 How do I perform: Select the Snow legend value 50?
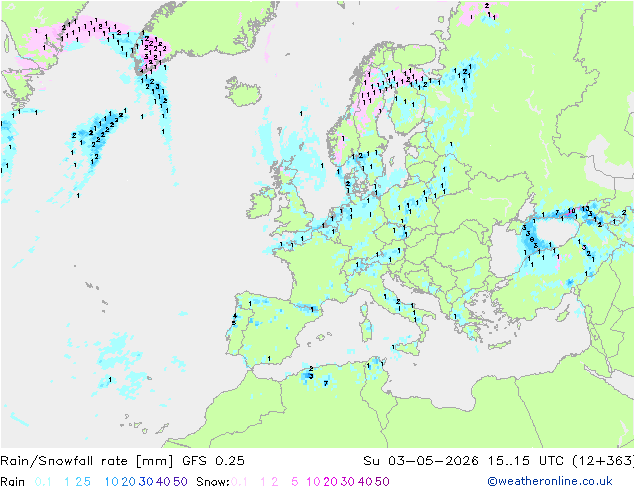coord(382,482)
